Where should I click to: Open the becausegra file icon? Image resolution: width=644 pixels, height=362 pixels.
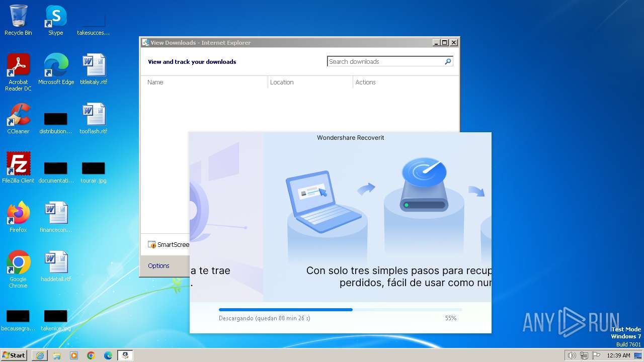pyautogui.click(x=18, y=320)
